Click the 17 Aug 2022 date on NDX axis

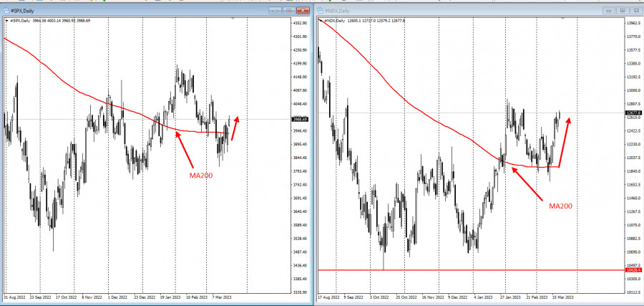coord(328,297)
